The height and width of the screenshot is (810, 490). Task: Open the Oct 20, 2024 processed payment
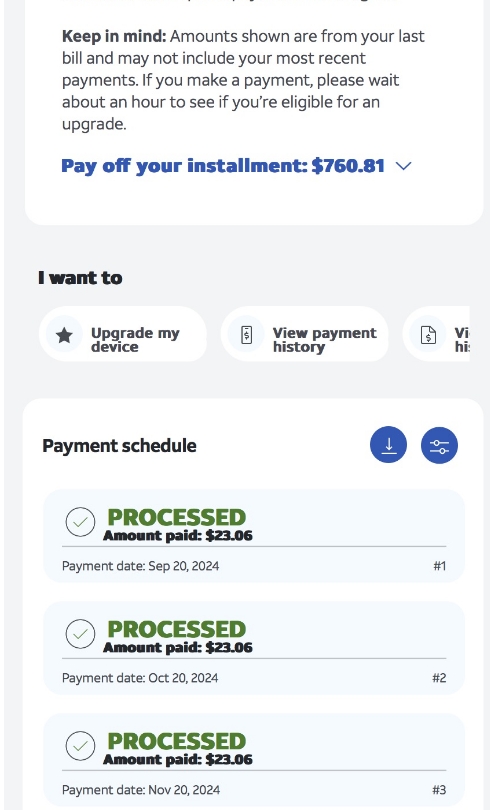click(x=254, y=648)
